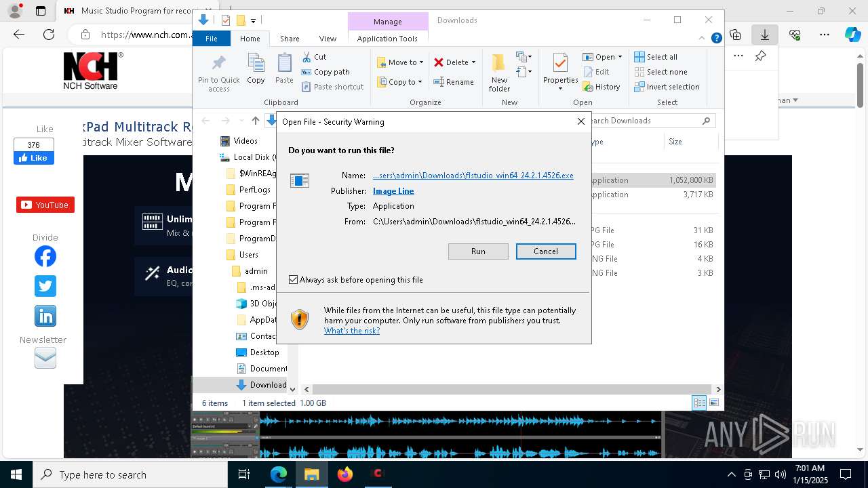Collapse the Explorer ribbon chevron

point(703,38)
